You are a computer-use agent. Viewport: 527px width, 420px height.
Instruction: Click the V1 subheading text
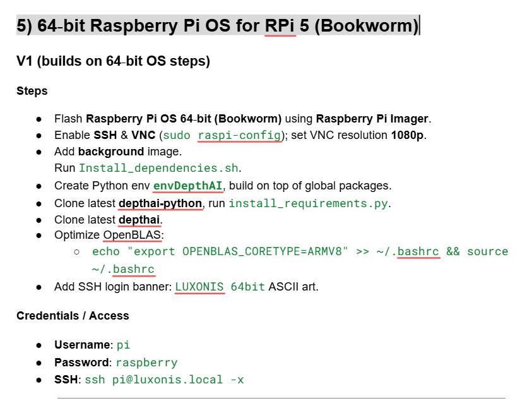(x=113, y=61)
